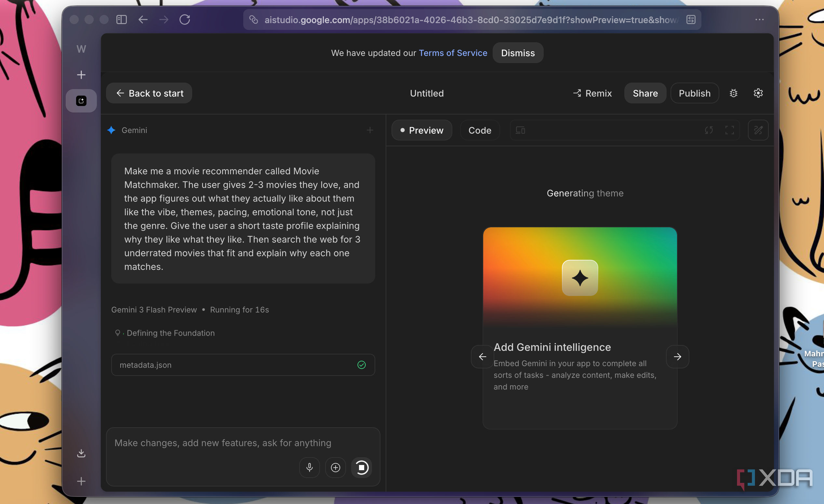Screen dimensions: 824x504
Task: Click the movie recommender prompt message
Action: click(x=243, y=219)
